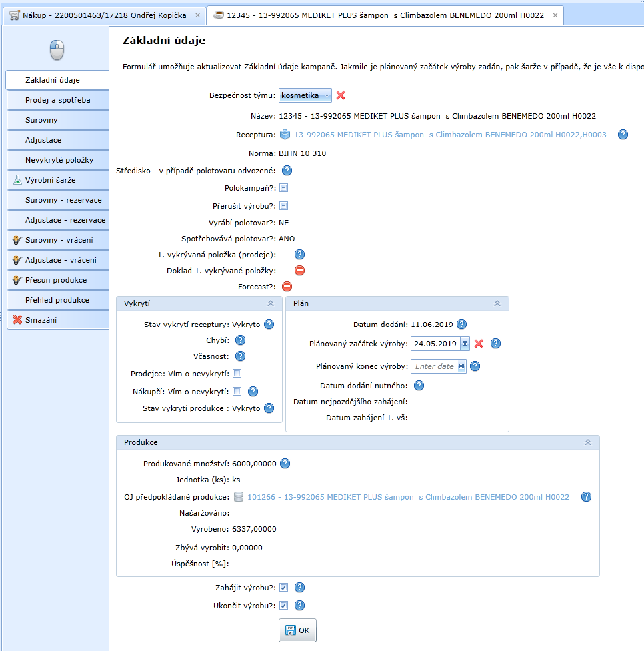Toggle the Polokampaň checkbox
This screenshot has width=644, height=651.
tap(283, 188)
